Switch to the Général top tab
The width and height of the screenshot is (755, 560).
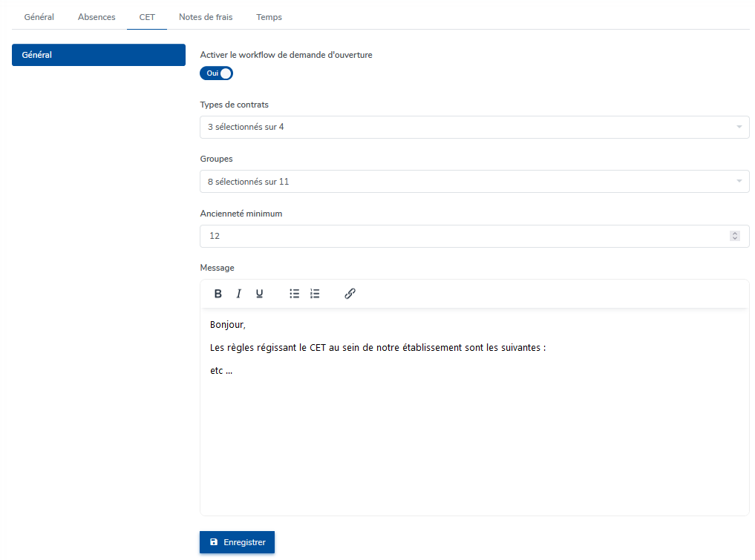39,17
